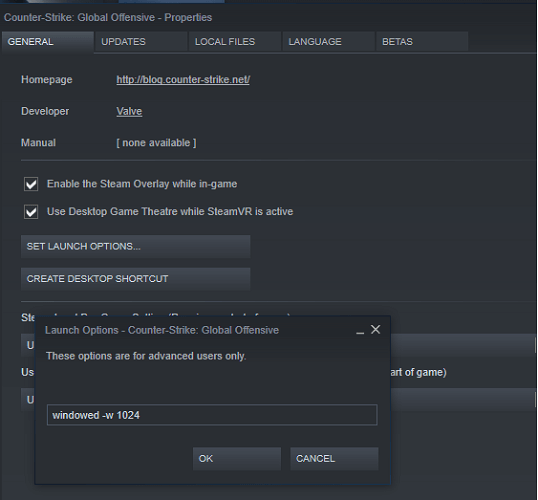The image size is (538, 500).
Task: Click the Launch Options dialog title text
Action: point(162,330)
